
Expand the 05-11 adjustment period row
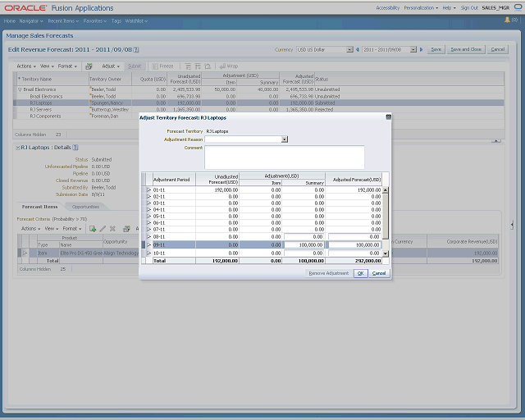tap(149, 217)
